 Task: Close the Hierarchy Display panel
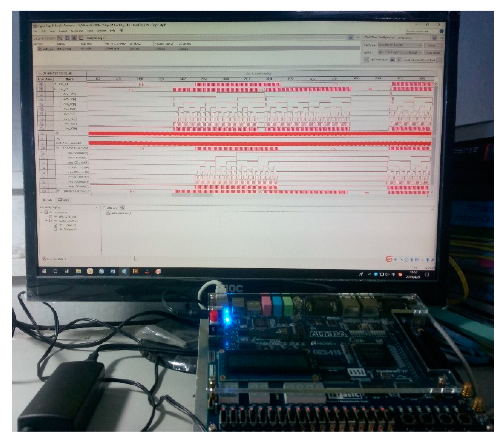pos(97,208)
